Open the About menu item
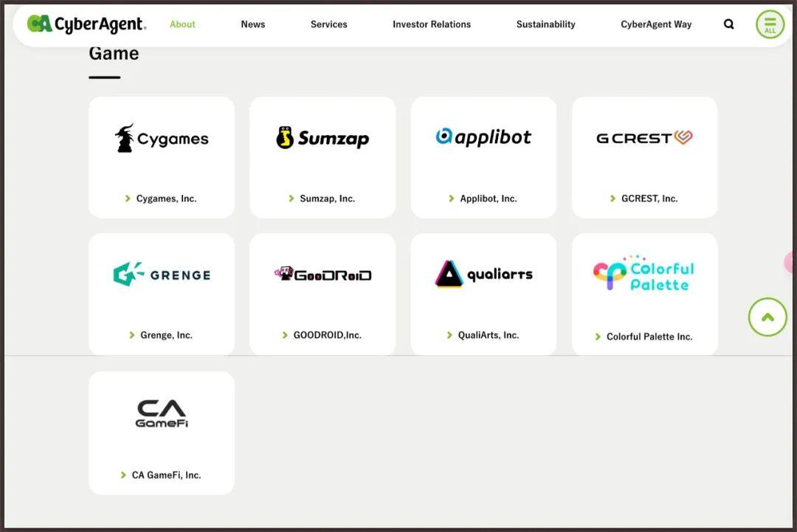The height and width of the screenshot is (532, 797). 182,24
